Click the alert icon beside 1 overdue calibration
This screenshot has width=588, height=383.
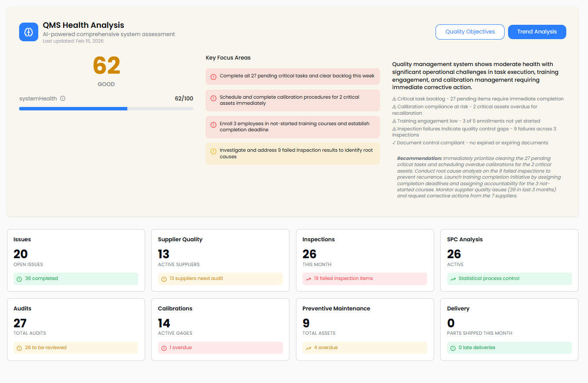coord(164,348)
